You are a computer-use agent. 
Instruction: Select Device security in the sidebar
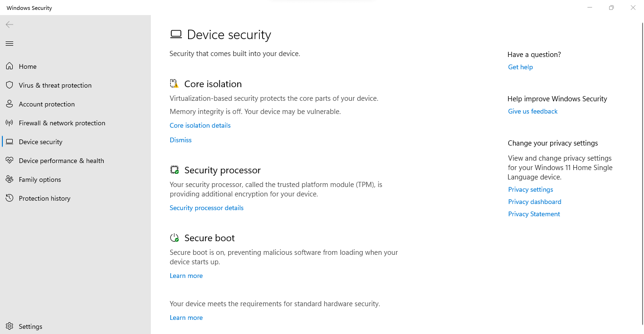(41, 142)
